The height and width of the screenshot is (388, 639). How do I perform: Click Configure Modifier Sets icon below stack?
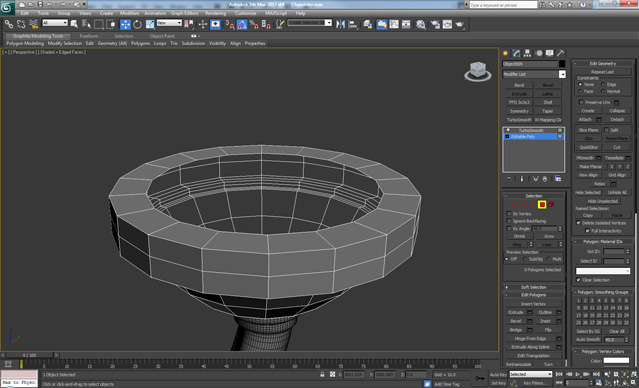click(x=558, y=179)
